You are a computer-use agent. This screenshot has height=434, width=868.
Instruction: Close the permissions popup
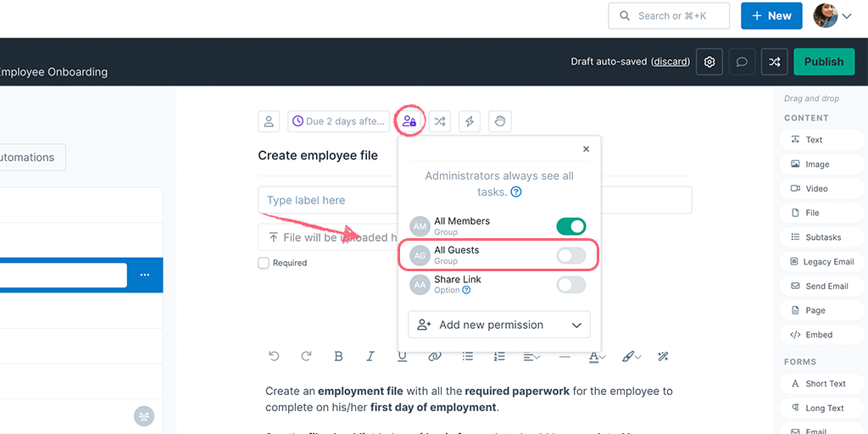[587, 149]
